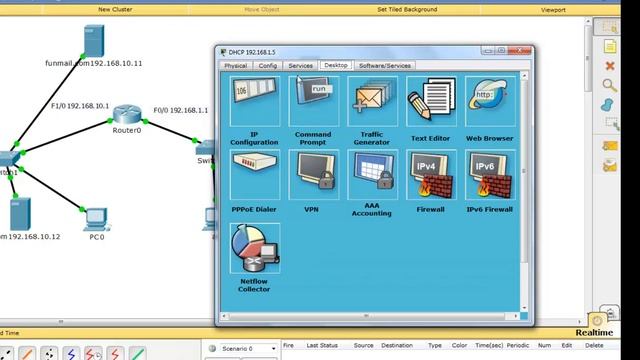
Task: Switch to the Desktop tab
Action: pos(336,65)
